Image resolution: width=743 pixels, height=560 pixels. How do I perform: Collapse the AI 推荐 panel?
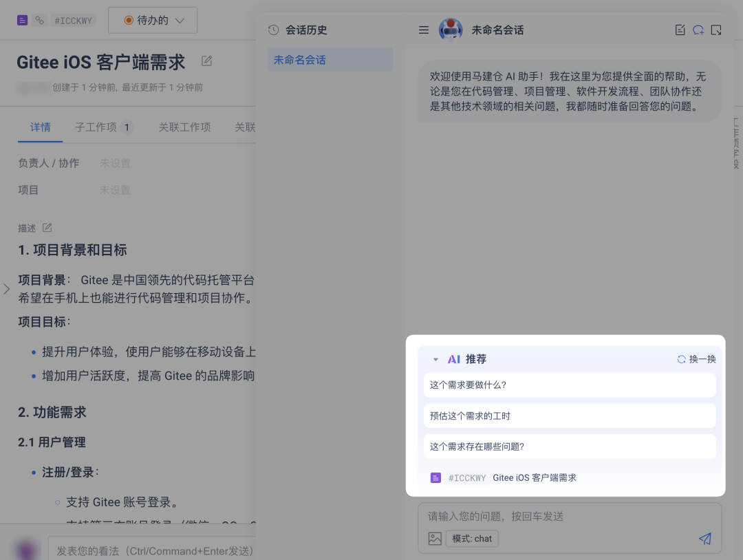[435, 359]
